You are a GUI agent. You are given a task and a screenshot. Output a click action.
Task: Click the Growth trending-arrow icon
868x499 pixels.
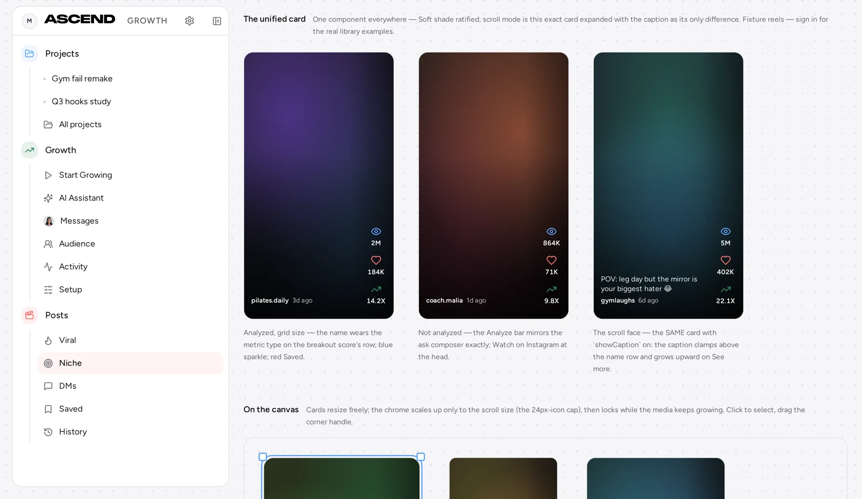(29, 150)
